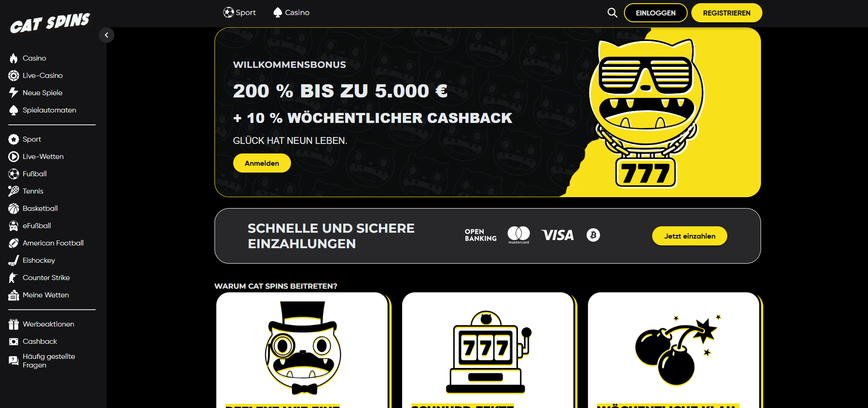Switch to the Casino top tab
Screen dimensions: 868x408
pos(291,13)
